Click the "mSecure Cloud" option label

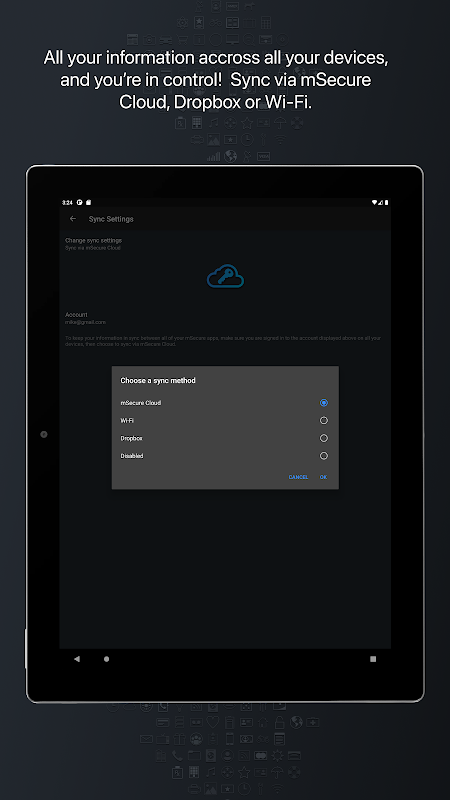pos(141,403)
